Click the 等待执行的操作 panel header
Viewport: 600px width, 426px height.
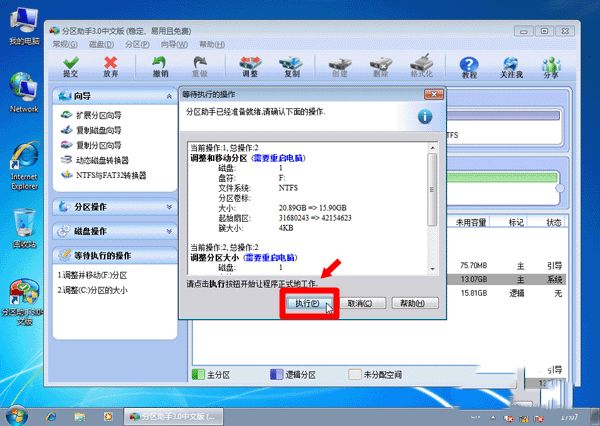[115, 255]
